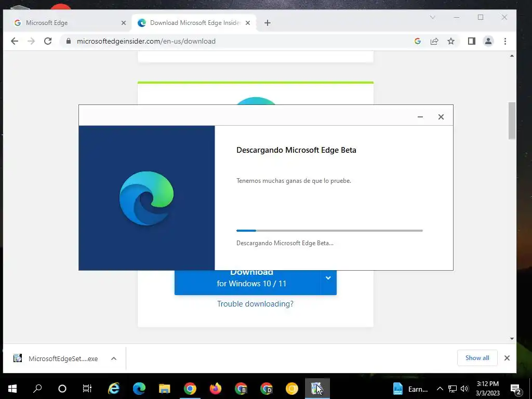
Task: Launch Microsoft Edge from the taskbar
Action: [x=139, y=389]
